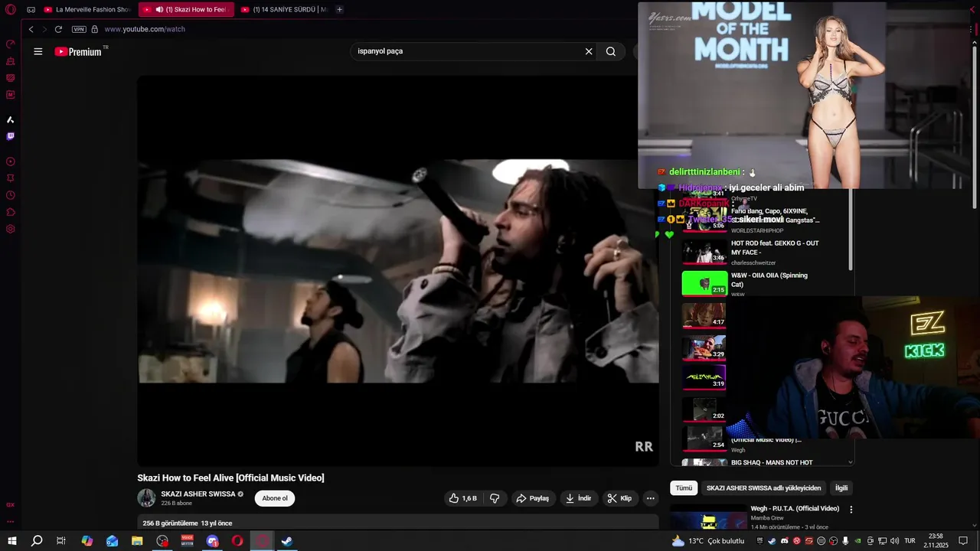
Task: Open the Twitch icon in Opera sidebar
Action: coord(11,136)
